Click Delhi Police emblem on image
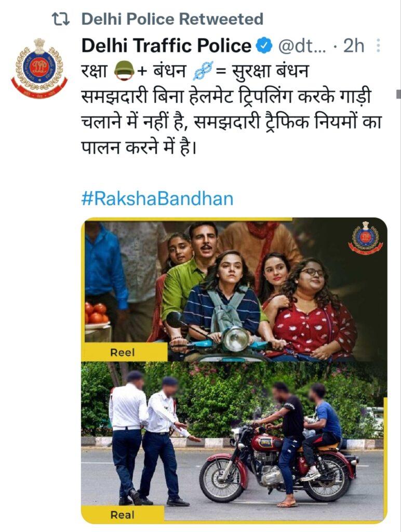Screen dimensions: 401x532 [365, 238]
